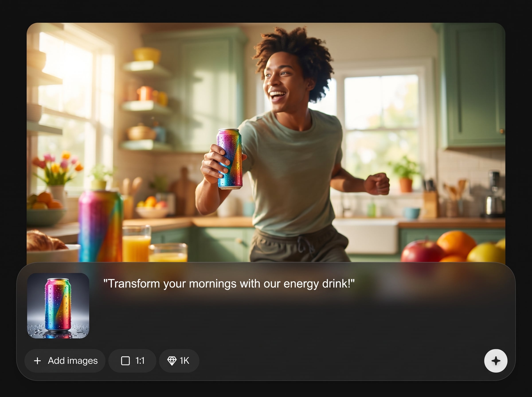Click the tulip bouquet in the image
The width and height of the screenshot is (532, 397).
58,168
